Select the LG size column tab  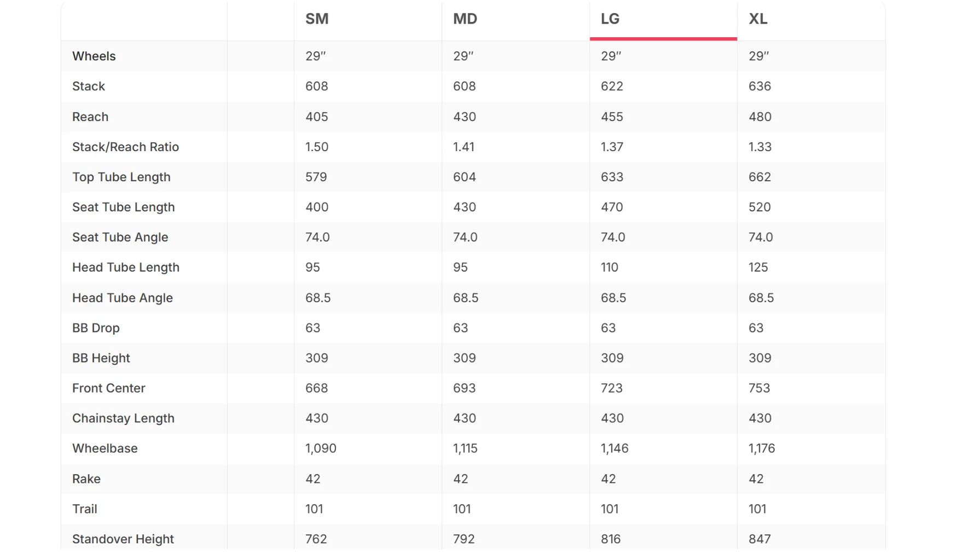point(663,20)
